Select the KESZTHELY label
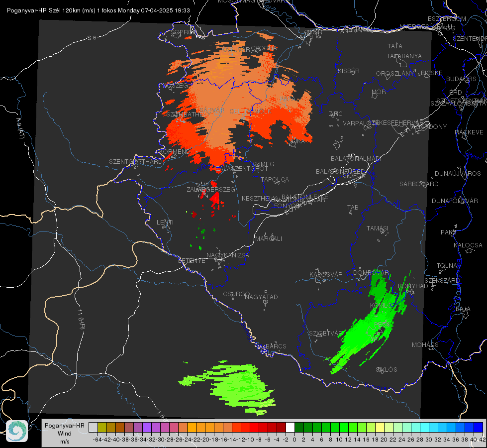The width and height of the screenshot is (487, 448). pyautogui.click(x=259, y=198)
